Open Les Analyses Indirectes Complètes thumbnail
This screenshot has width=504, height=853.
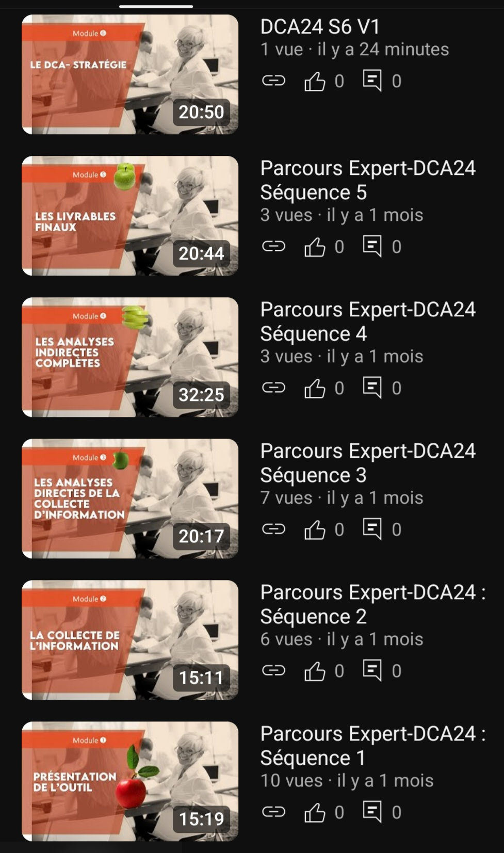point(130,357)
